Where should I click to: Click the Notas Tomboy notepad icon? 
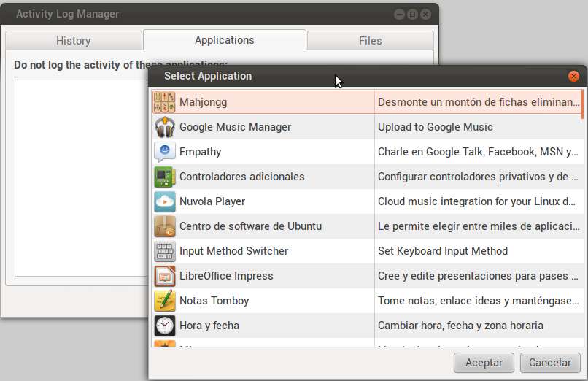pos(164,301)
